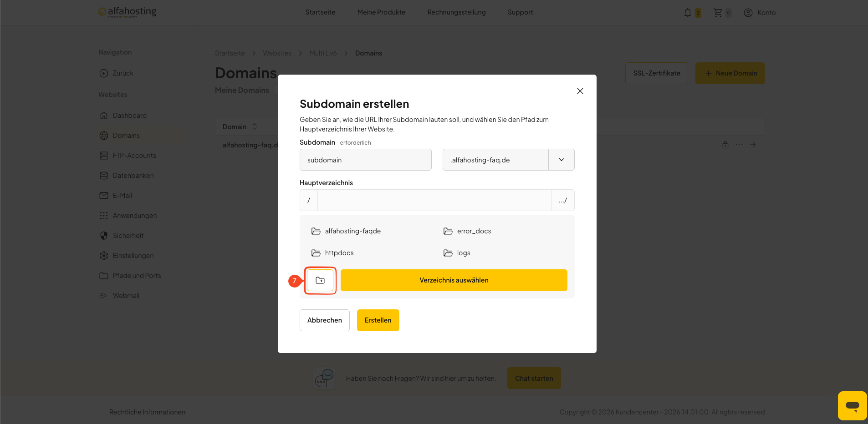Click the parent directory ../ button
868x424 pixels.
click(563, 200)
